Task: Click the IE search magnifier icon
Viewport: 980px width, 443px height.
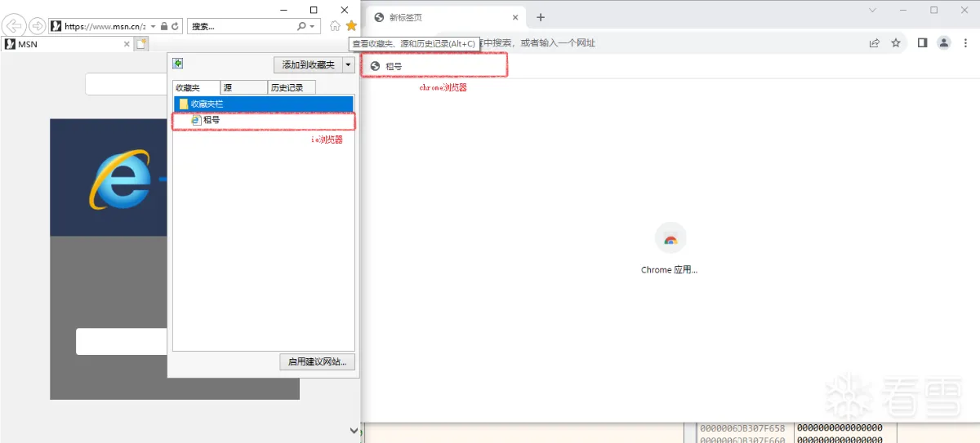Action: pyautogui.click(x=301, y=26)
